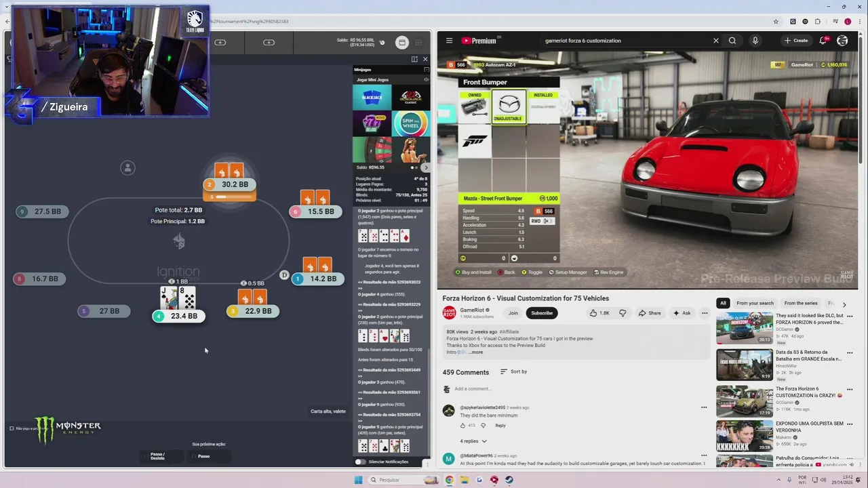Open the YouTube account avatar menu
Viewport: 868px width, 488px height.
tap(842, 41)
